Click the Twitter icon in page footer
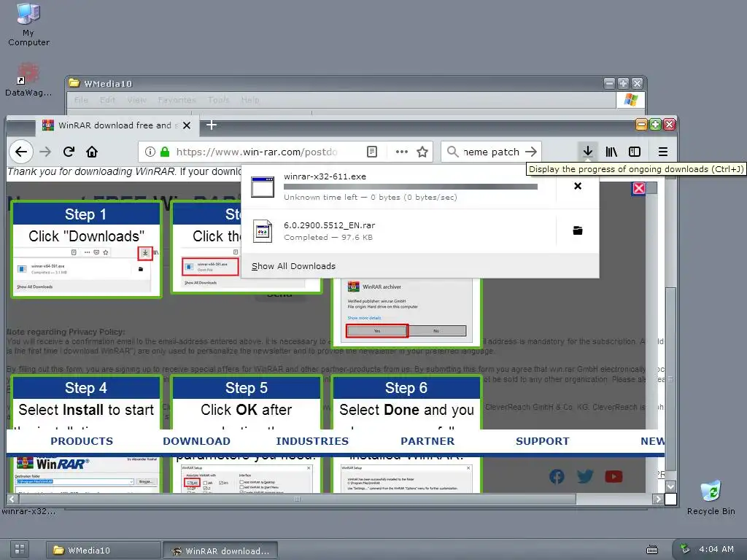Screen dimensions: 747x560 coord(585,476)
